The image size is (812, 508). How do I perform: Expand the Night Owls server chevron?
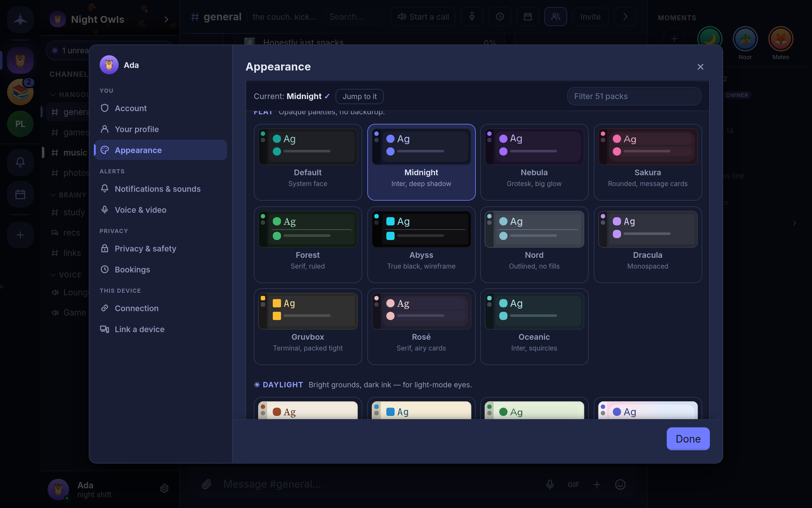(167, 19)
